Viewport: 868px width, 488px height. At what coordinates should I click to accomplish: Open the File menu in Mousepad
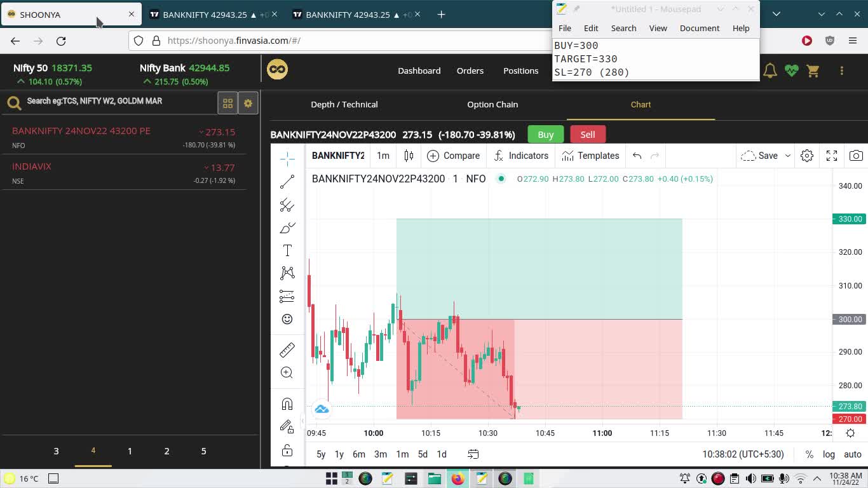(565, 28)
